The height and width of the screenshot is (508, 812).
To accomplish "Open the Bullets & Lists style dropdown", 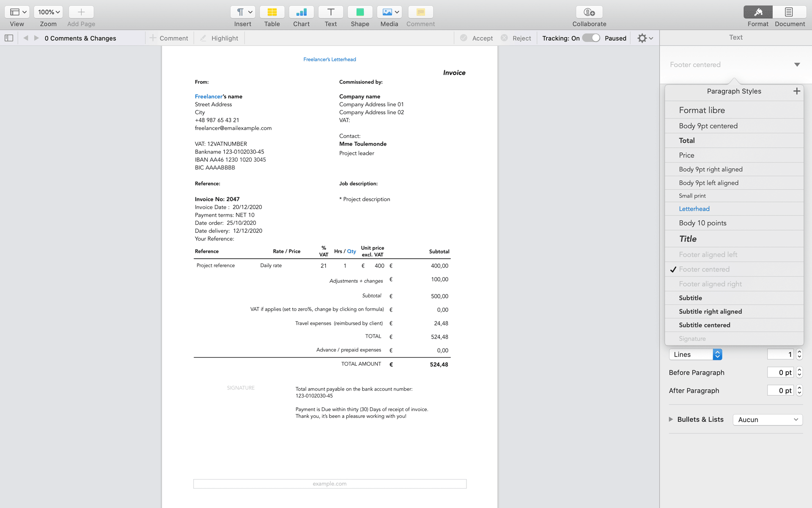I will click(767, 420).
